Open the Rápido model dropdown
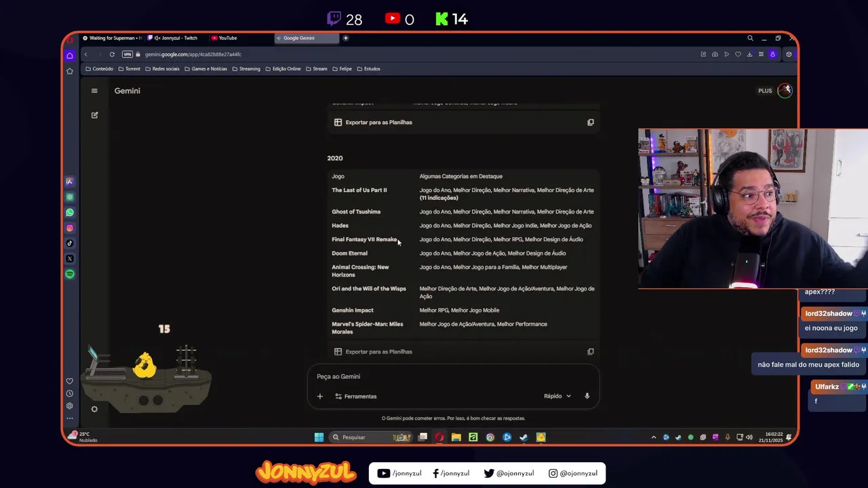Screen dimensions: 868x488 pyautogui.click(x=557, y=396)
